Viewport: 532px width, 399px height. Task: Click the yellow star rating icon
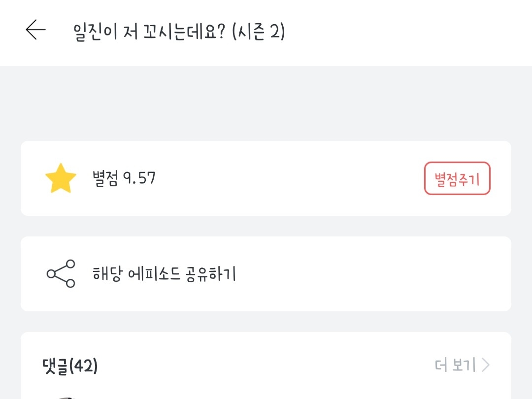point(61,179)
